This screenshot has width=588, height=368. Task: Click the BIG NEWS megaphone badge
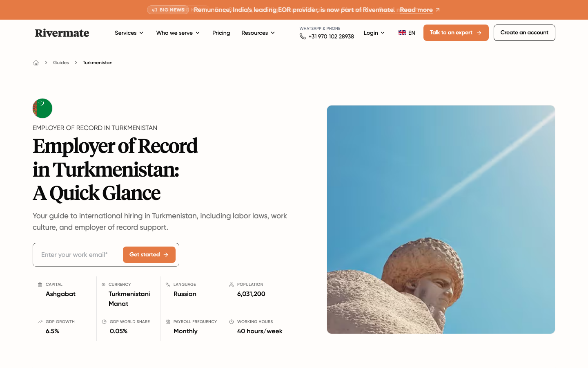click(x=168, y=10)
